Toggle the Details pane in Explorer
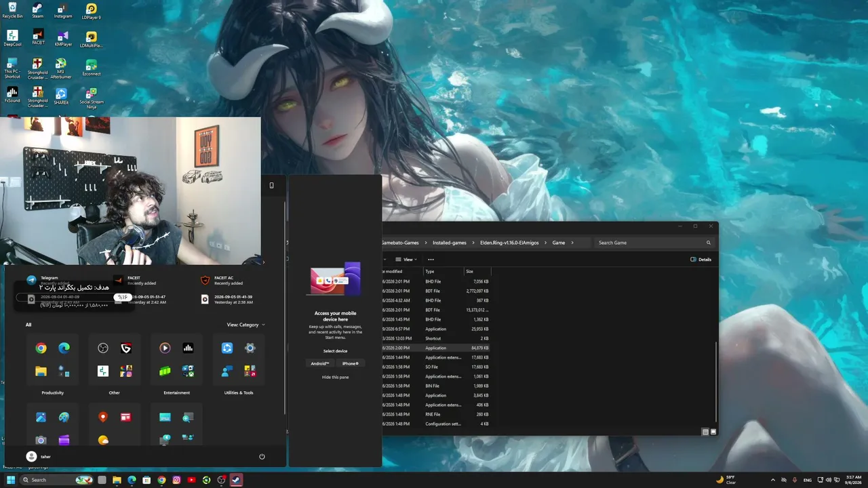The width and height of the screenshot is (868, 488). [701, 260]
